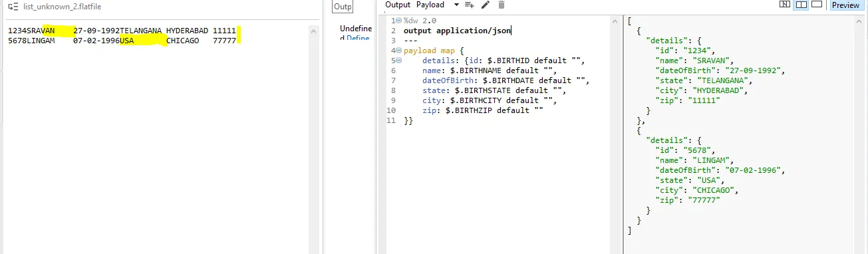Click HYDERABAD in the flatfile data
The height and width of the screenshot is (254, 868).
[187, 31]
